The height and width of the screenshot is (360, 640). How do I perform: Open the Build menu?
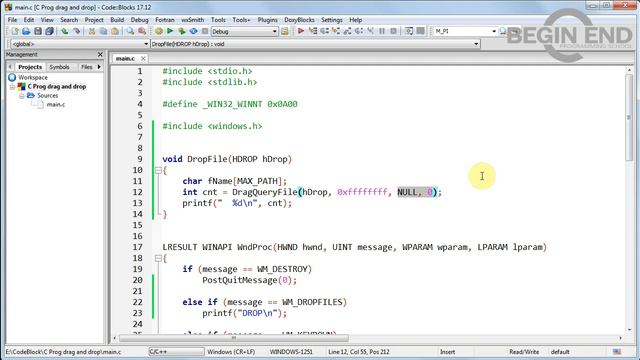[117, 20]
